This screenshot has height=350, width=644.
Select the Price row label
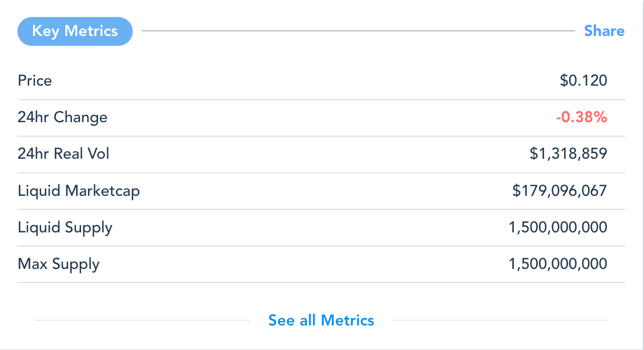pos(35,81)
